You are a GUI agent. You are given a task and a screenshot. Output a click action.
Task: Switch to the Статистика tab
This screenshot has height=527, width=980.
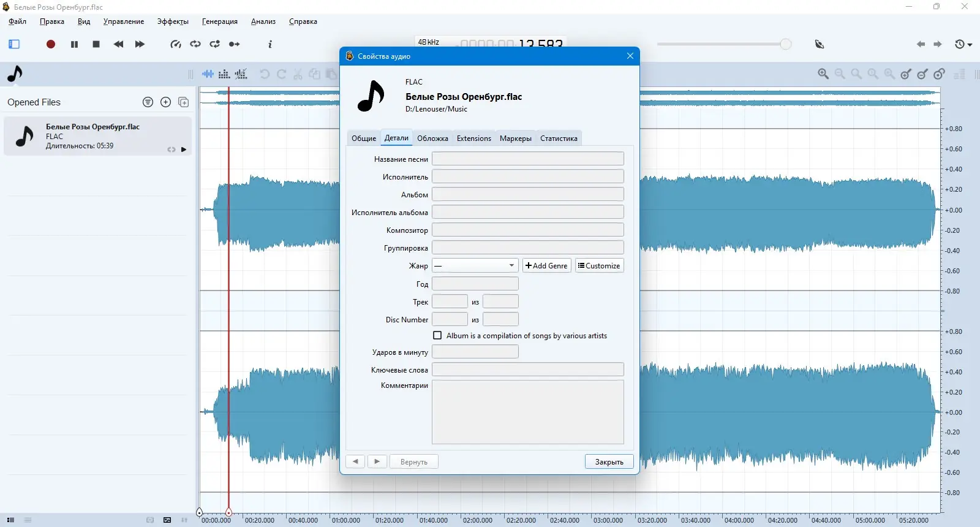(559, 138)
